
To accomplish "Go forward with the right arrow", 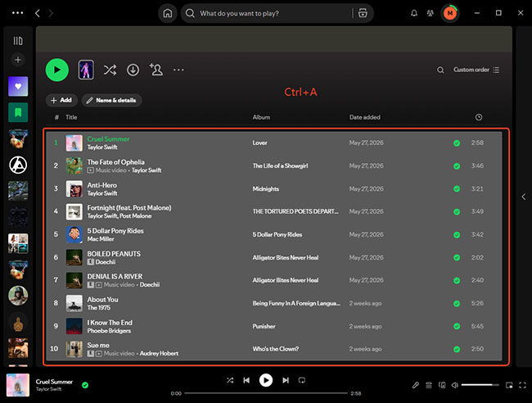I will tap(51, 13).
